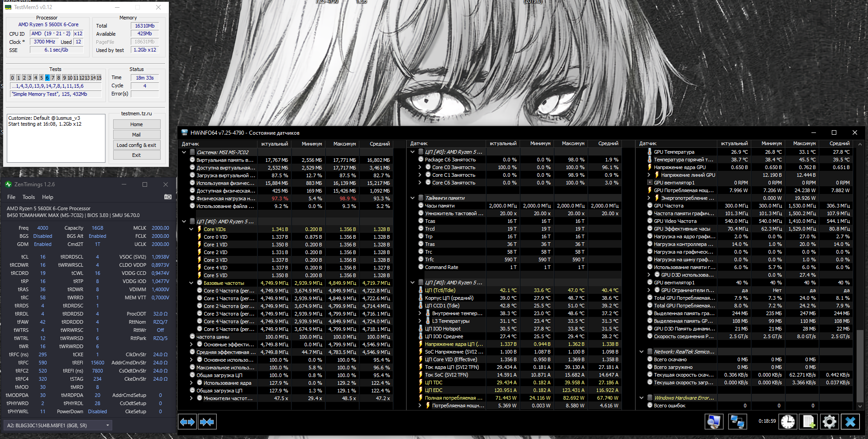Click the HWiNFO64 title bar icon
This screenshot has height=439, width=868.
tap(185, 133)
